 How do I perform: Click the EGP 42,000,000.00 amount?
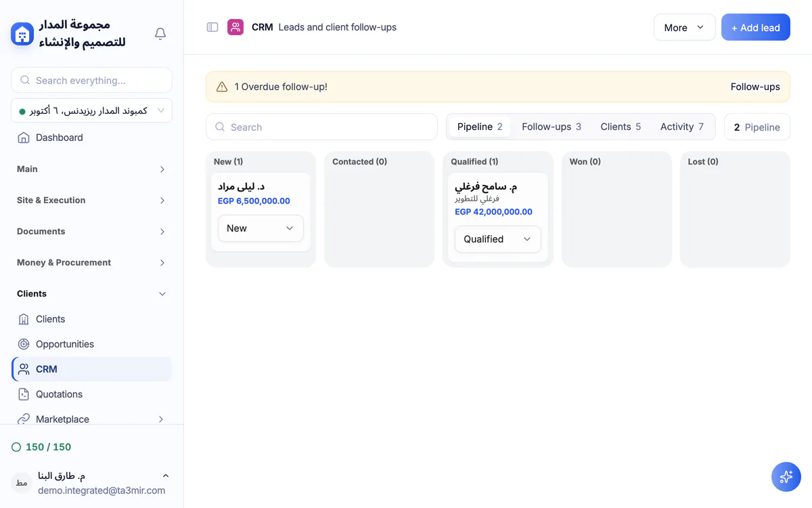pos(493,211)
